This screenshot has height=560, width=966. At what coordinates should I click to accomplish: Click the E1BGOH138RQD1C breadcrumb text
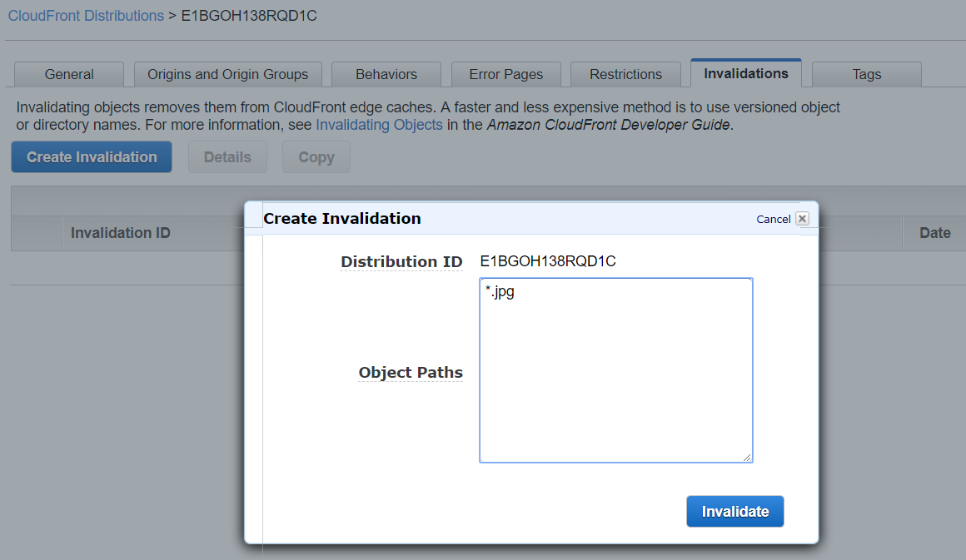249,16
